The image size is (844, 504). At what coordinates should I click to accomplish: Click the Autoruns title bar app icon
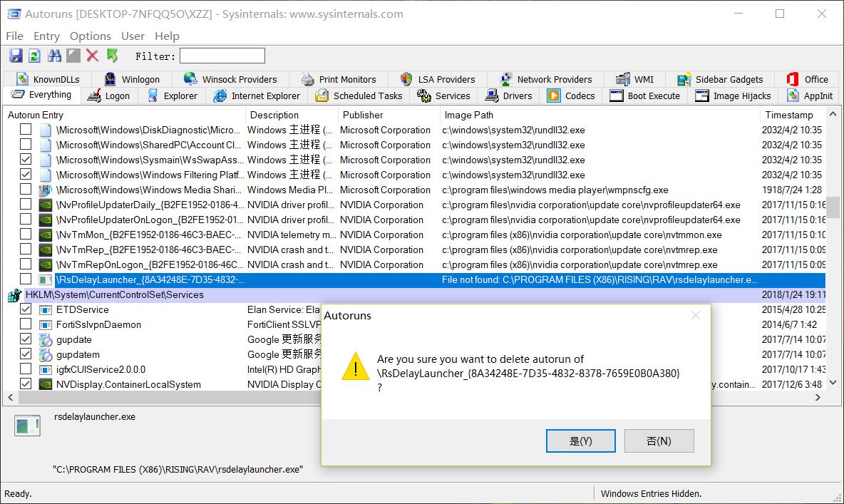click(14, 14)
